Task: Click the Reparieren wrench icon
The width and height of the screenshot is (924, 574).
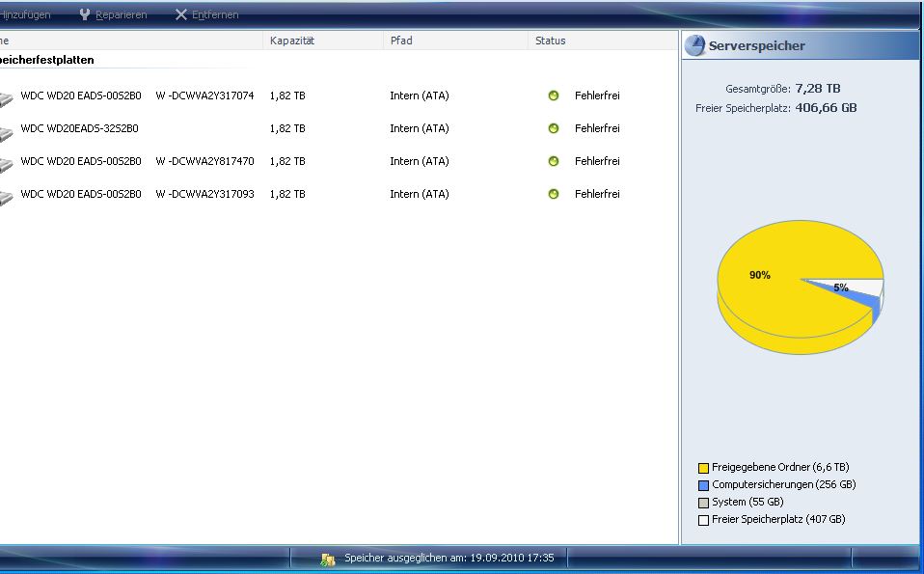Action: [85, 14]
